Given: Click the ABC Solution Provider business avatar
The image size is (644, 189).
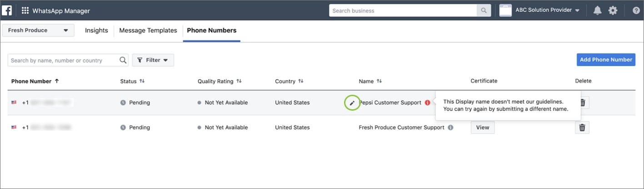Looking at the screenshot, I should (x=505, y=10).
